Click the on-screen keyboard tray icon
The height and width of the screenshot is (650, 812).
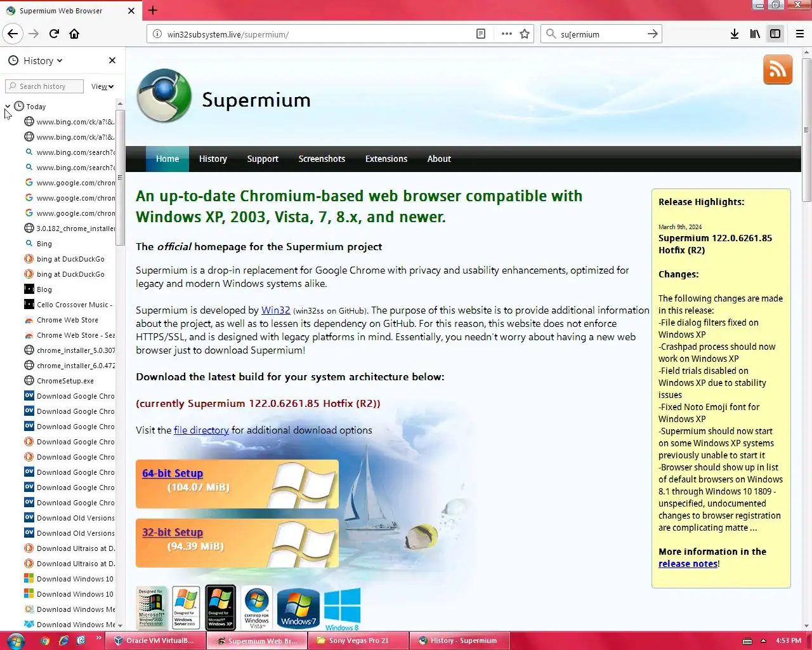pyautogui.click(x=747, y=640)
